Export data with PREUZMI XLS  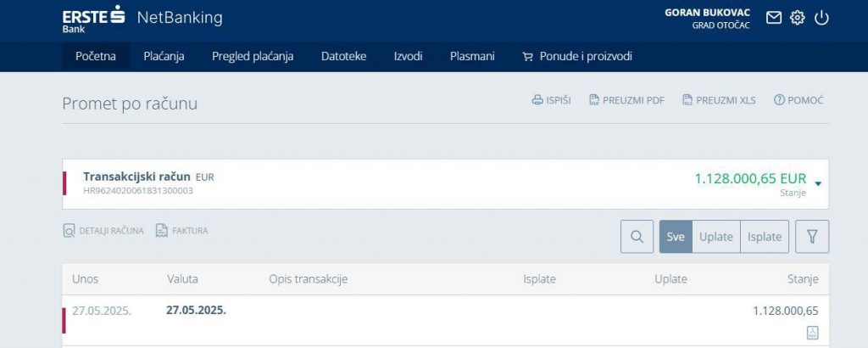(719, 100)
